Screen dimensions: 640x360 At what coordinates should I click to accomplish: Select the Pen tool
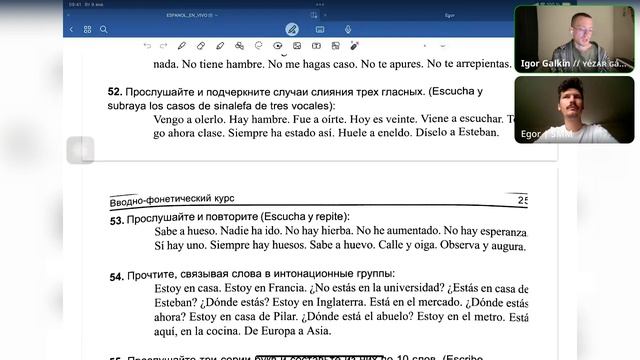click(x=182, y=46)
